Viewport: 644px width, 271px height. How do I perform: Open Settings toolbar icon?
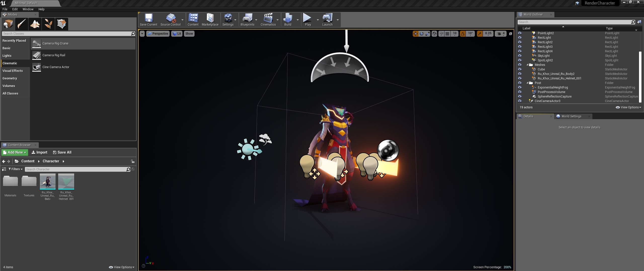(228, 20)
